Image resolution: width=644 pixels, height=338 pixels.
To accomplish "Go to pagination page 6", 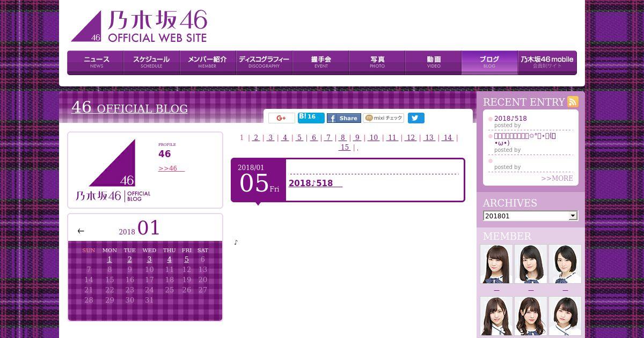I will pos(314,137).
